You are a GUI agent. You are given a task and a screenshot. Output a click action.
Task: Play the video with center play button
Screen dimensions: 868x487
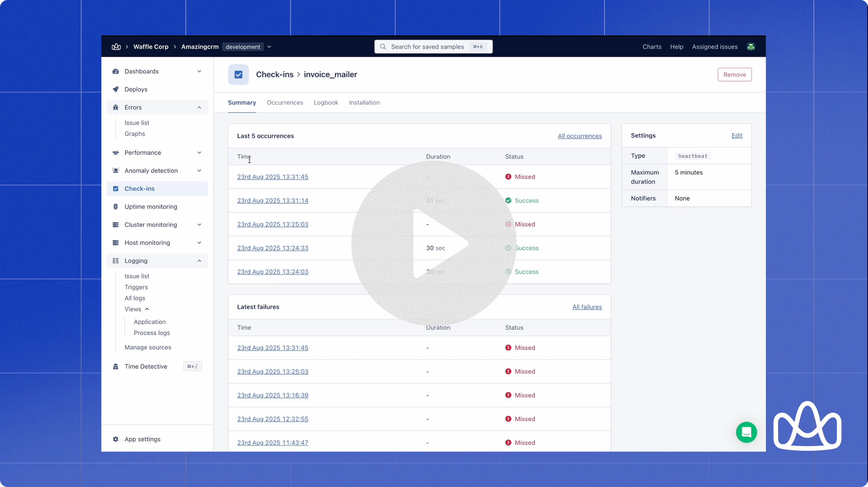pos(434,243)
